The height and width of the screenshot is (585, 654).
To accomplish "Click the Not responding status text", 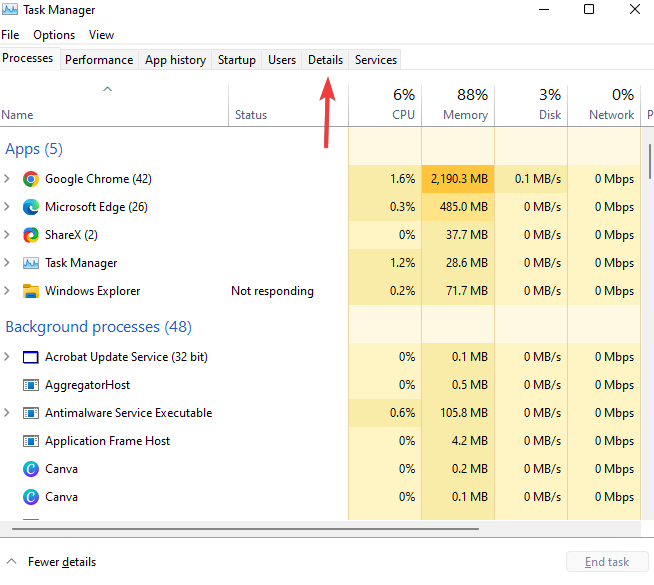I will tap(272, 291).
